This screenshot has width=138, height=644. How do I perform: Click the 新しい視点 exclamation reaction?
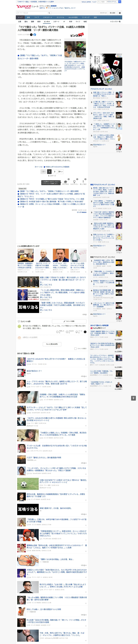tap(83, 182)
